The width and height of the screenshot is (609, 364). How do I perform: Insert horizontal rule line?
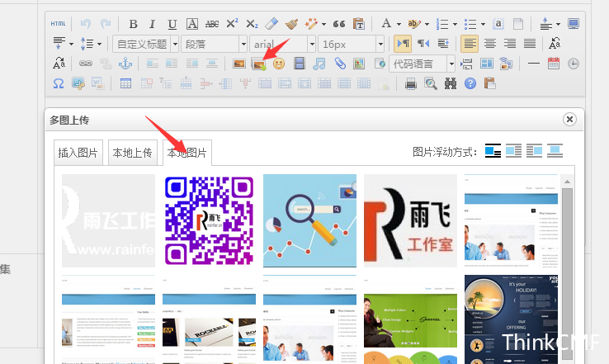click(x=534, y=64)
